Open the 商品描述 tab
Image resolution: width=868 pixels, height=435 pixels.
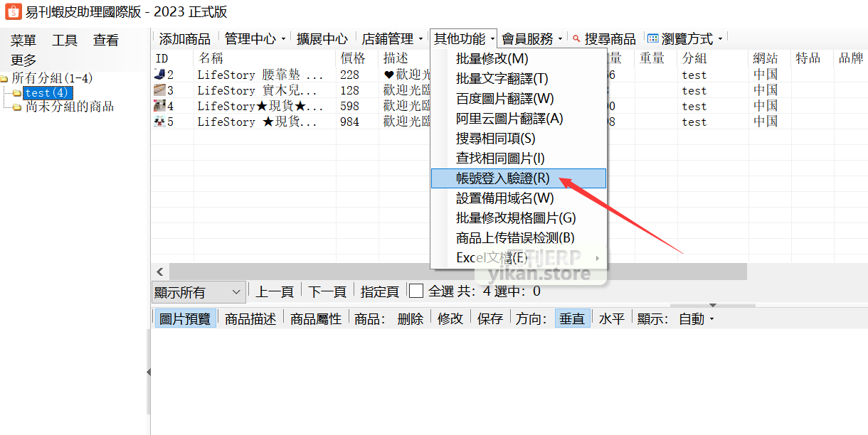click(x=250, y=319)
